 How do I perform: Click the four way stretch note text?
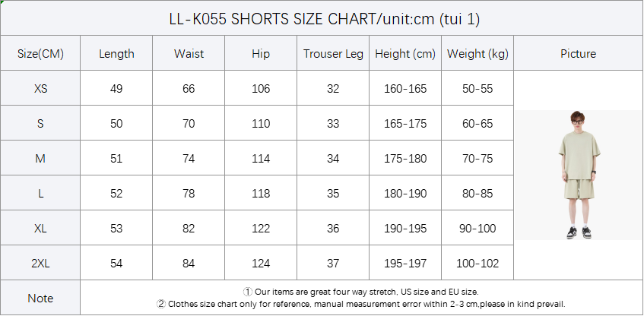(361, 292)
